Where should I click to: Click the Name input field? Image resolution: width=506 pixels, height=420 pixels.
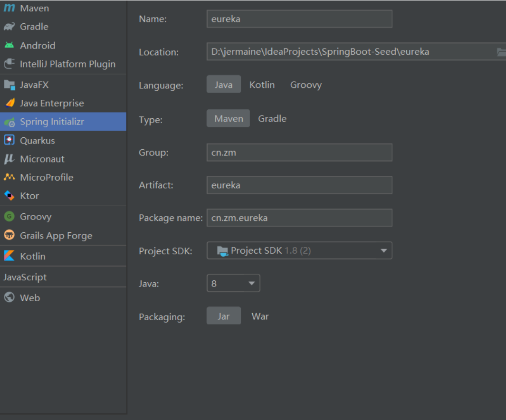tap(299, 19)
